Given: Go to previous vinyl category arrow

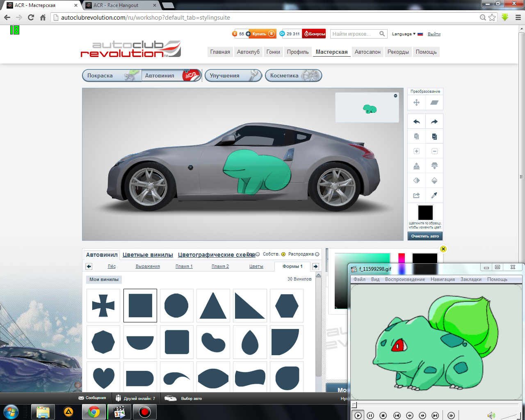Looking at the screenshot, I should 89,267.
